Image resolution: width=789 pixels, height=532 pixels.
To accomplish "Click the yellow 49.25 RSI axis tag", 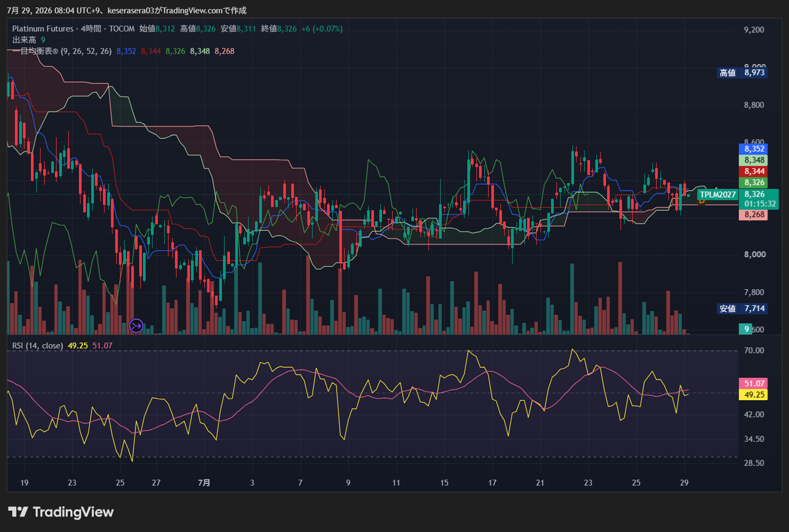I will (753, 395).
